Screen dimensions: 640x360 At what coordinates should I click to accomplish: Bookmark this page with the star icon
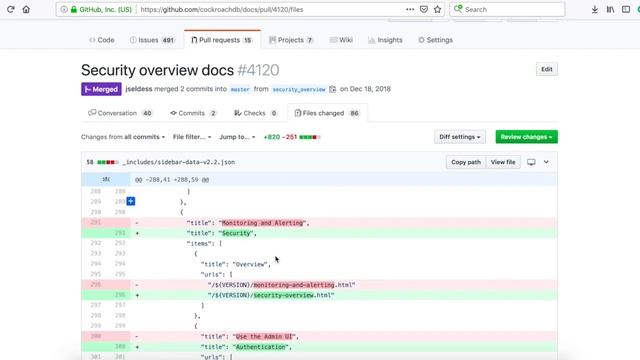pos(438,9)
